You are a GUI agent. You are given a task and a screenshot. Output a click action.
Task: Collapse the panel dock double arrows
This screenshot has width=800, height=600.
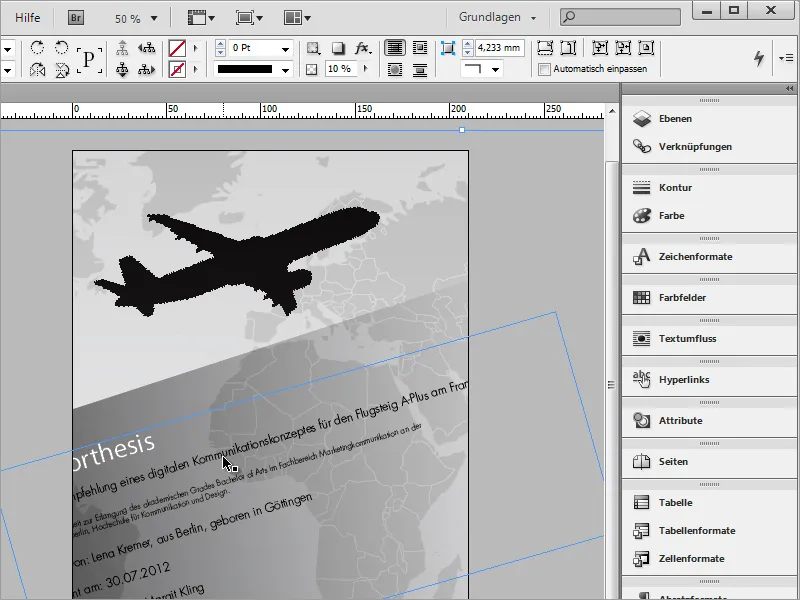(x=789, y=88)
